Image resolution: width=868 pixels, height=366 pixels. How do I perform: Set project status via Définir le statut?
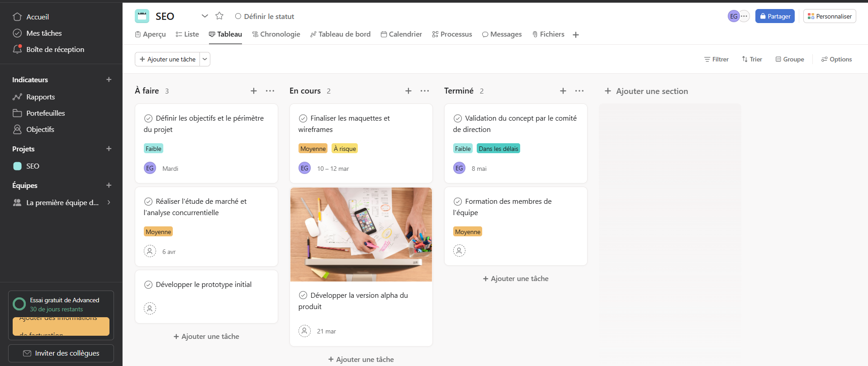(265, 16)
